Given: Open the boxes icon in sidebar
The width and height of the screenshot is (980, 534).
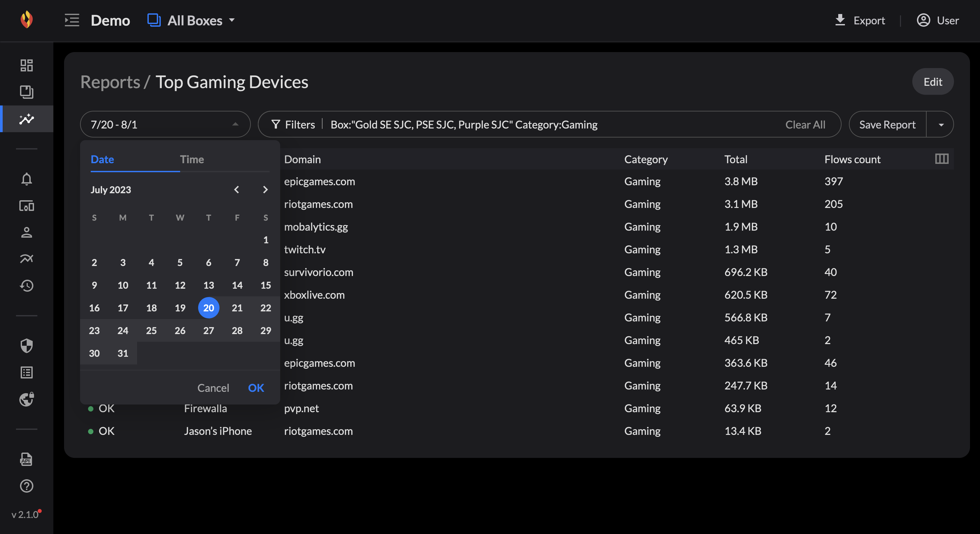Looking at the screenshot, I should tap(27, 92).
